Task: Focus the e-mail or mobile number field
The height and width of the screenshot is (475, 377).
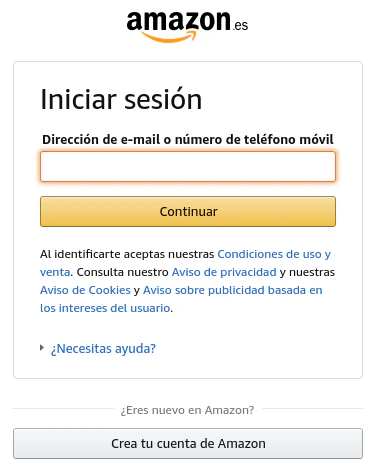Action: point(188,166)
